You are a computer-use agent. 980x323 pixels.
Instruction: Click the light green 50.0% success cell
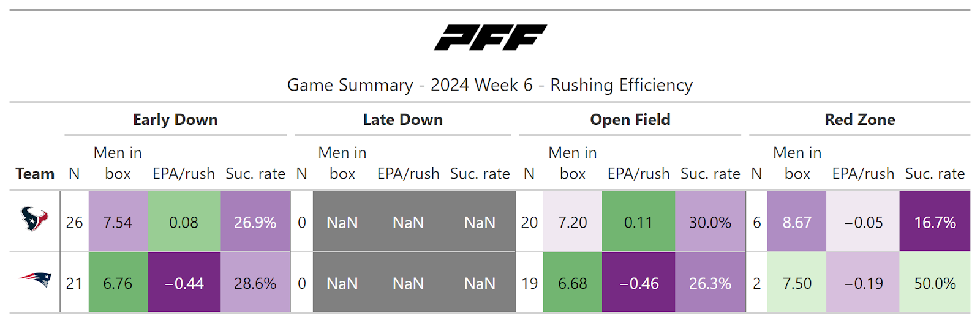click(935, 283)
